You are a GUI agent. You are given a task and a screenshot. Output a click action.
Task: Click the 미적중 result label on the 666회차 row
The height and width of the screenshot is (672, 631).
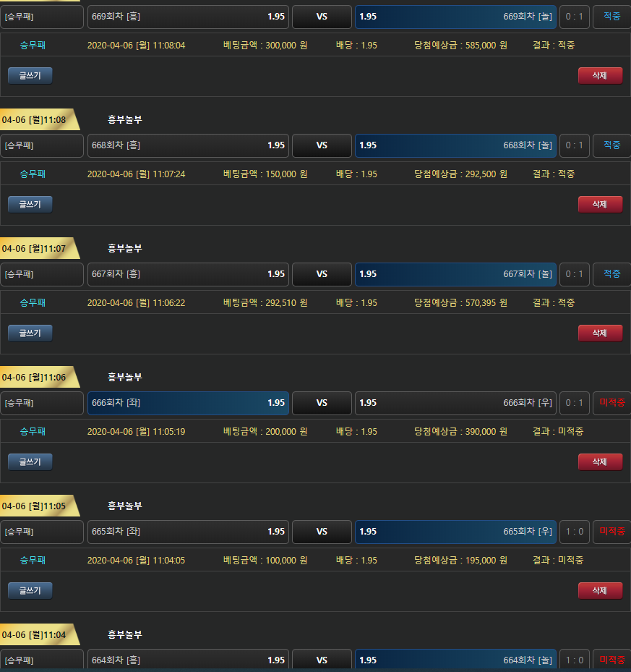(611, 403)
